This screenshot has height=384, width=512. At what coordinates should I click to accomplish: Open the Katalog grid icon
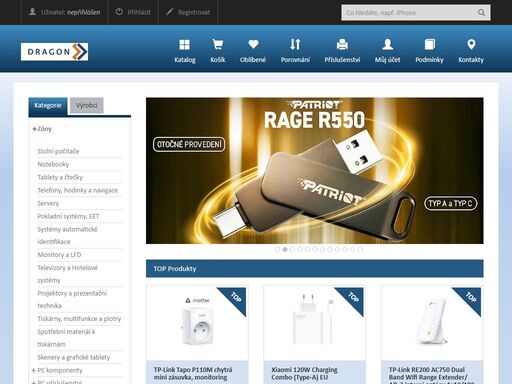(185, 44)
